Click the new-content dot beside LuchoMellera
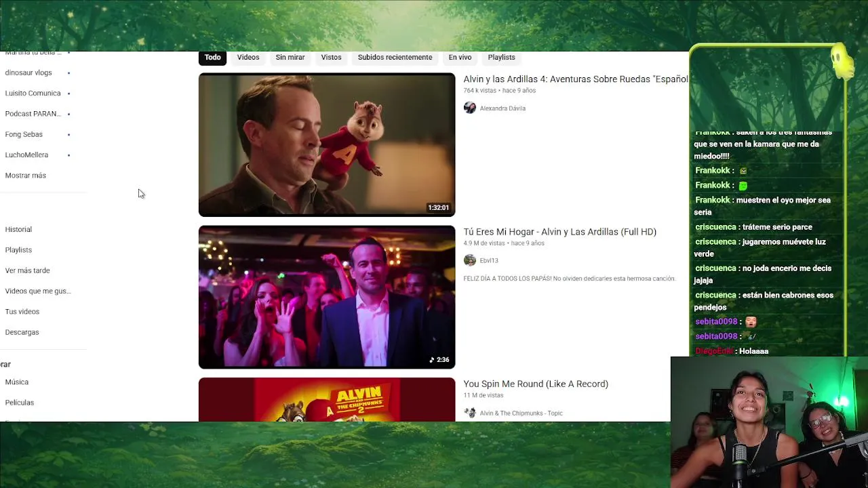 [x=68, y=155]
